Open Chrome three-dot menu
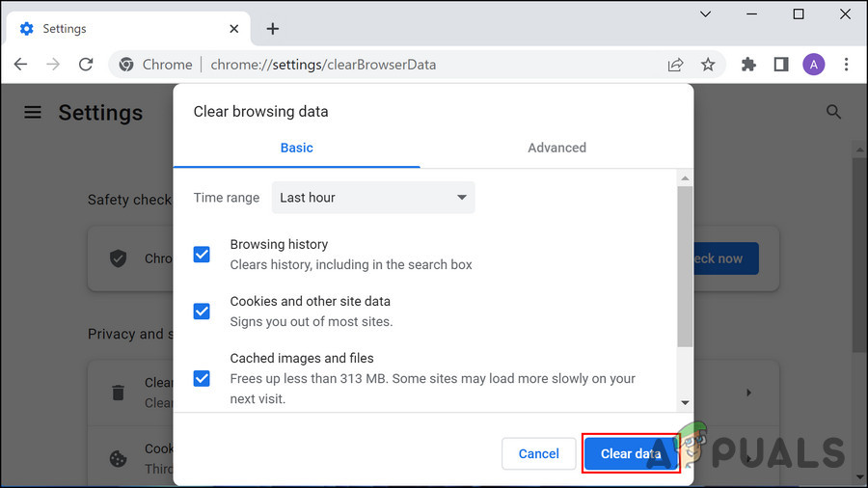868x488 pixels. (847, 65)
